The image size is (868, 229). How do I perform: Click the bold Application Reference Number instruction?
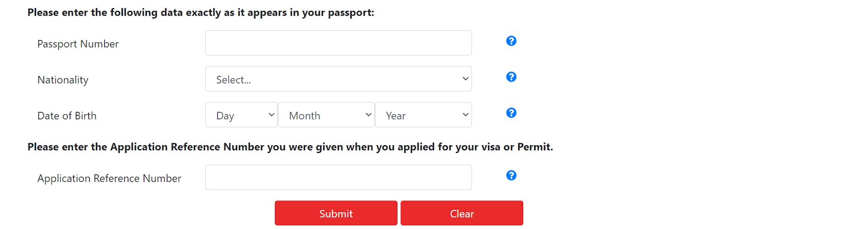290,147
